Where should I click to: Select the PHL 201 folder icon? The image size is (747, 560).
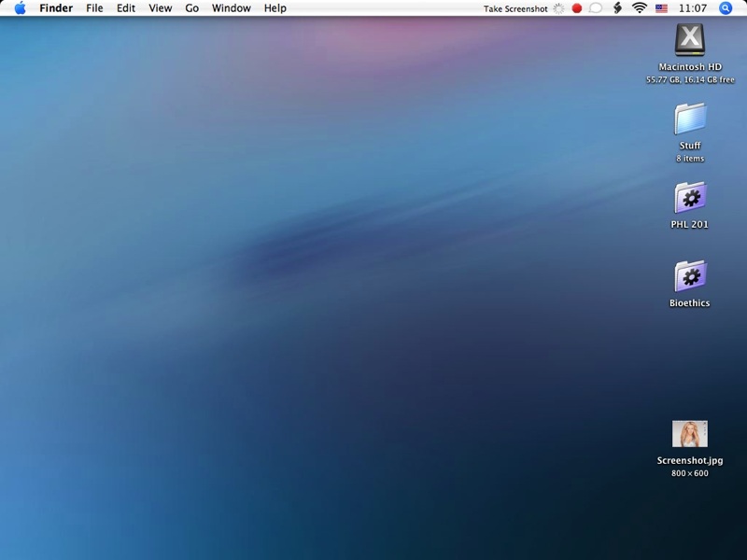[x=690, y=198]
